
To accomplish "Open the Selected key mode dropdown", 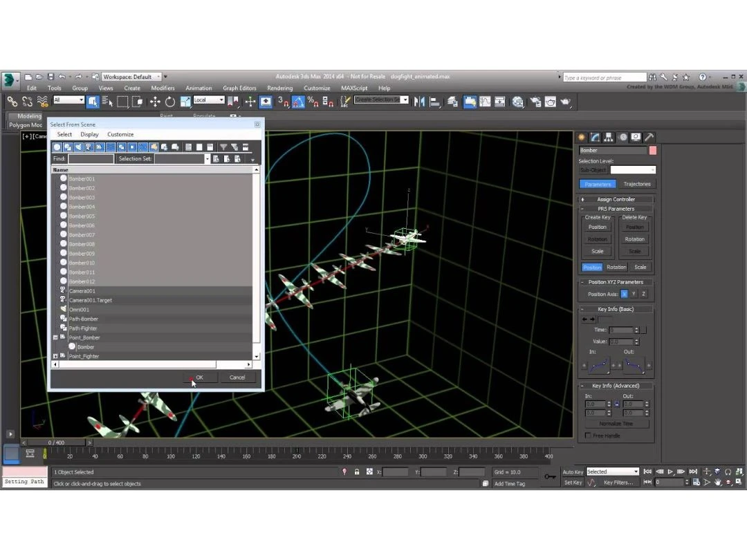I will pyautogui.click(x=612, y=472).
